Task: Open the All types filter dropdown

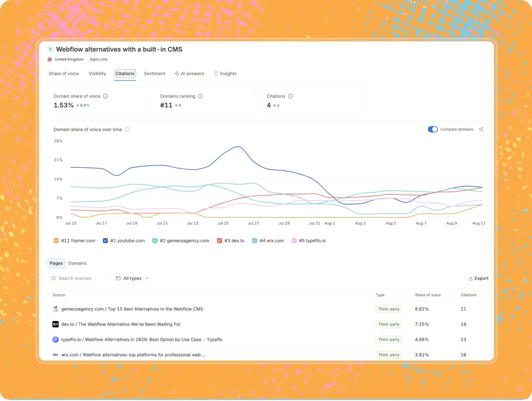Action: (133, 278)
